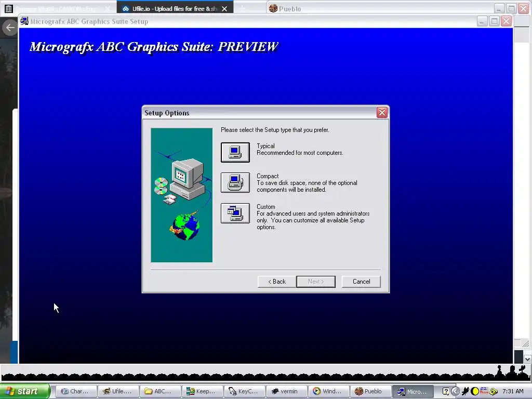The image size is (532, 399).
Task: Minimize the Pueblo window
Action: click(x=499, y=8)
